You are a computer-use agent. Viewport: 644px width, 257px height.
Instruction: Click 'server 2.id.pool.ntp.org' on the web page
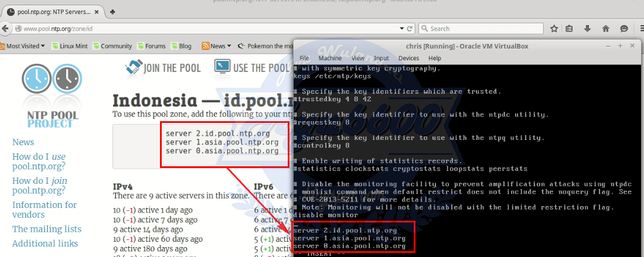[x=217, y=134]
